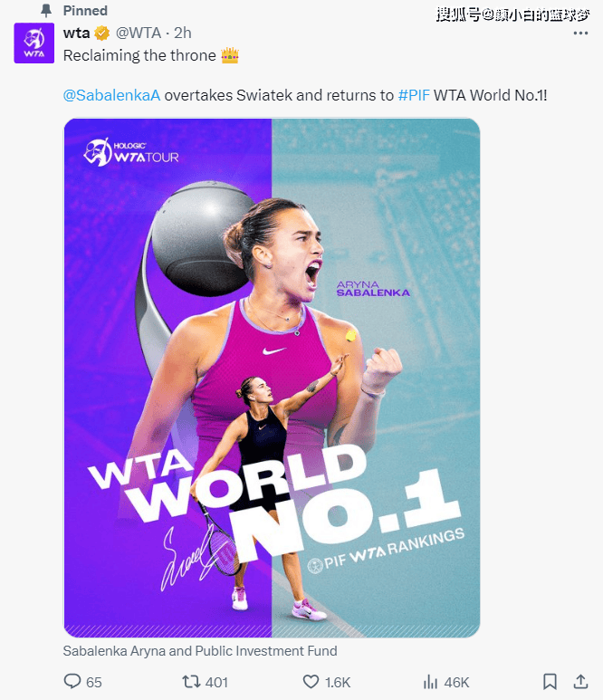
Task: Open the #PIF hashtag link
Action: (x=414, y=95)
